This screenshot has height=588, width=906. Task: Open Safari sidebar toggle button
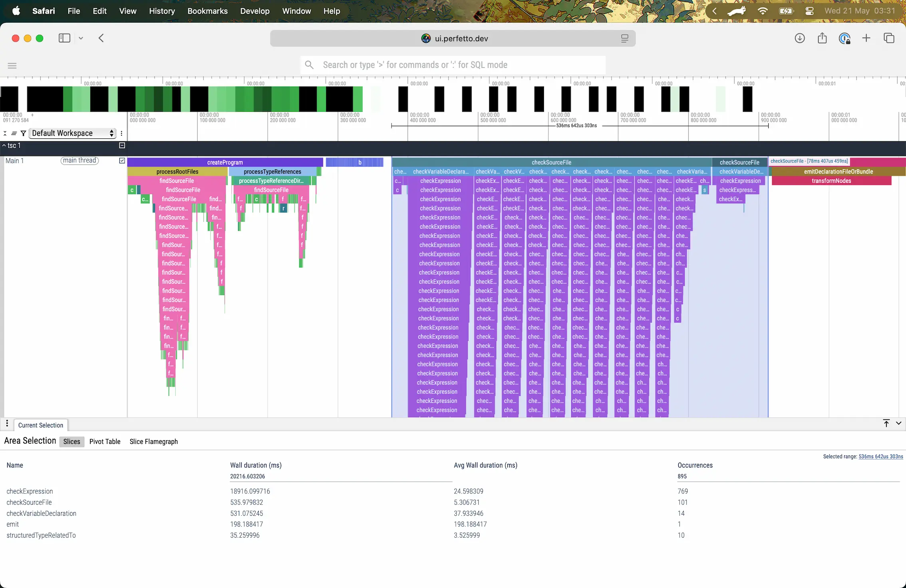[64, 38]
